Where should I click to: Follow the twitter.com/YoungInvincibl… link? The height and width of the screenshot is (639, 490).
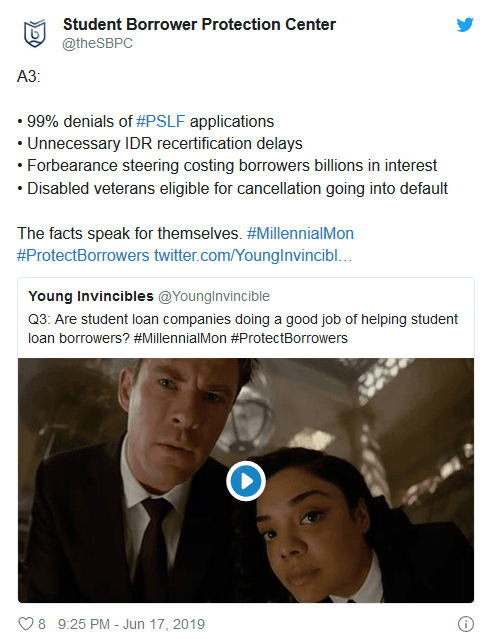pyautogui.click(x=253, y=256)
